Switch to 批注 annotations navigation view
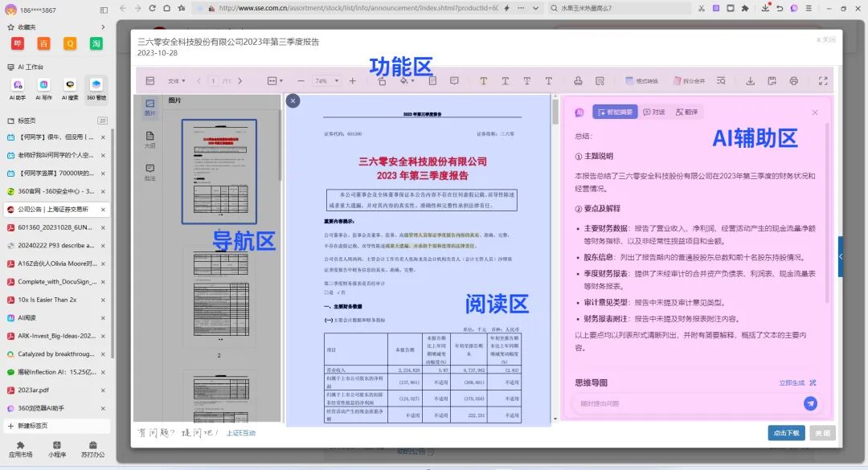This screenshot has height=470, width=868. coord(149,172)
